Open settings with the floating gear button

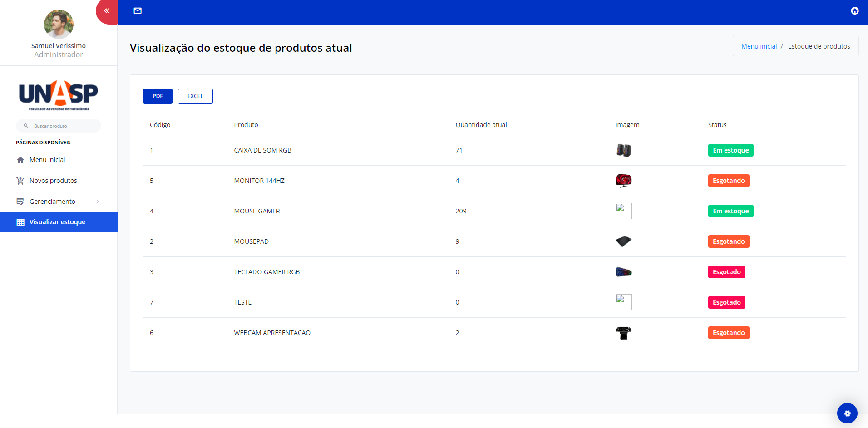click(848, 413)
